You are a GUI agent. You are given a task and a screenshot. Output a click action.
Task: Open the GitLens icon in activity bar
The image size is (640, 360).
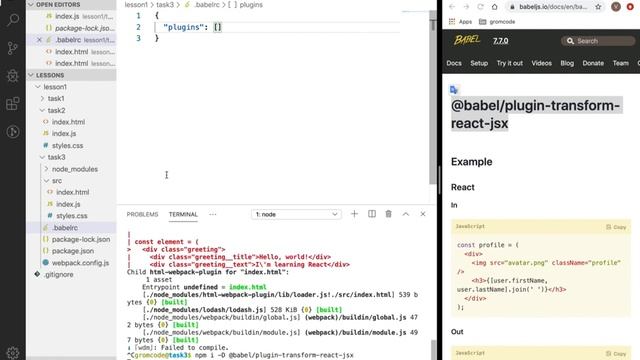[13, 131]
